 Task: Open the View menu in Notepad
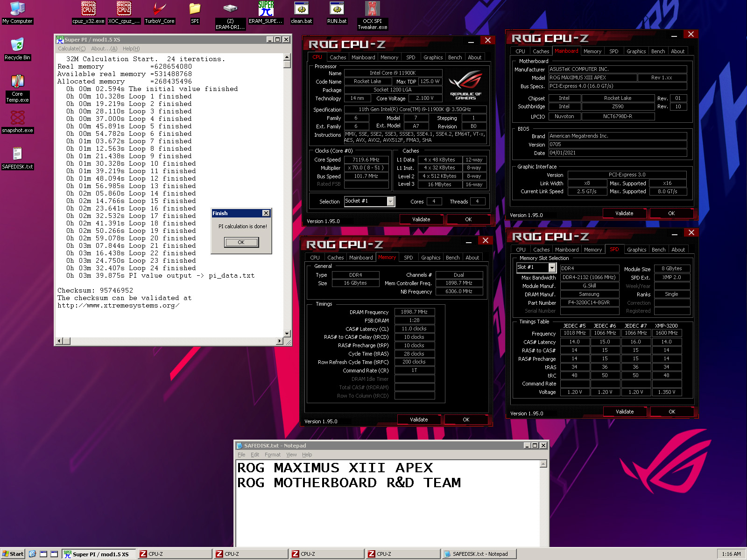coord(291,455)
